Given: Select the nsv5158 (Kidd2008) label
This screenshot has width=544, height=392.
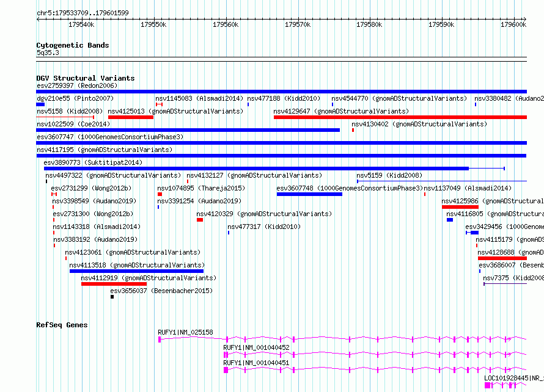Looking at the screenshot, I should [70, 111].
